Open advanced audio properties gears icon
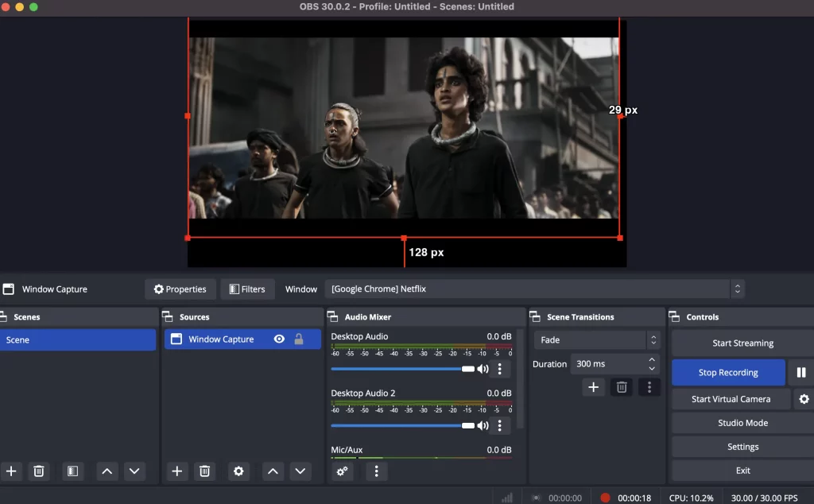 click(343, 471)
